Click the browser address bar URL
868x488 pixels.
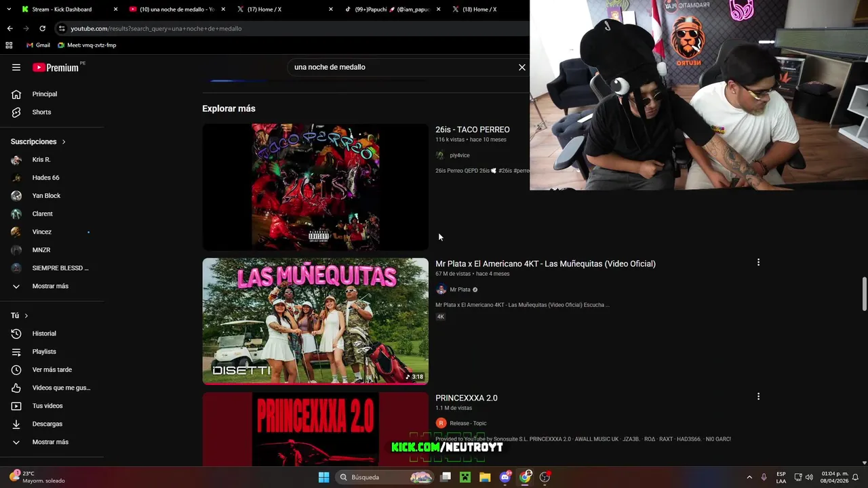[x=156, y=28]
